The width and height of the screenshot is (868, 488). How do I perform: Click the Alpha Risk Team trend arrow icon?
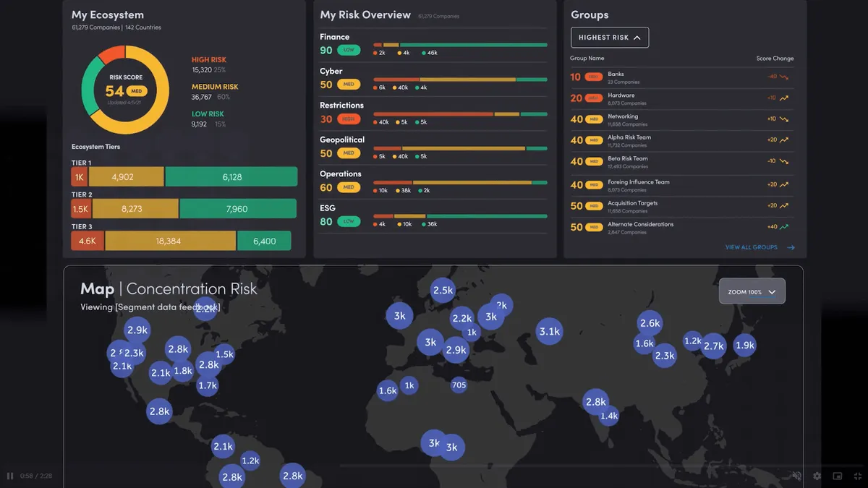[x=785, y=140]
